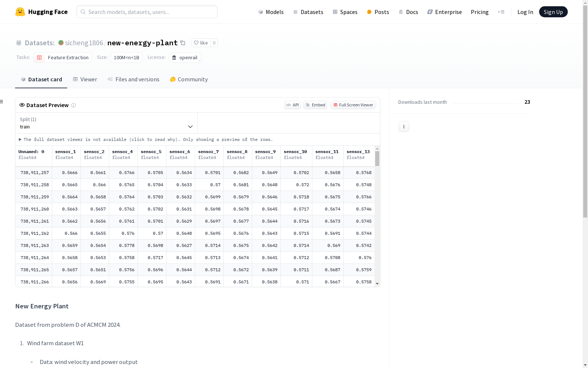
Task: Click the Hugging Face logo icon
Action: click(20, 12)
